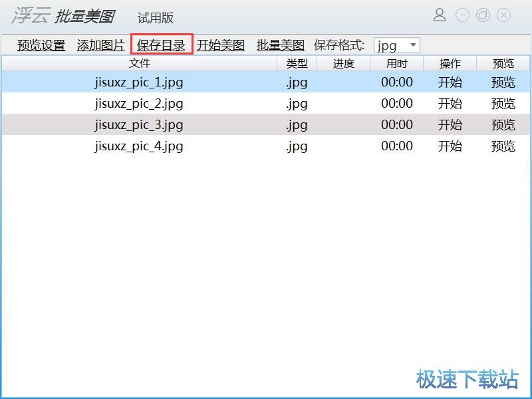Click the 操作 column header
The image size is (532, 399).
point(450,63)
